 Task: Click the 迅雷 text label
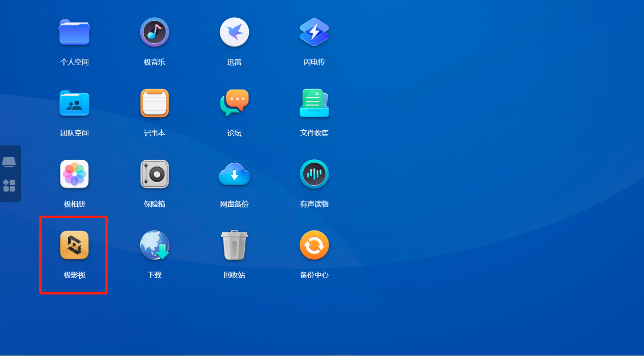(x=234, y=62)
